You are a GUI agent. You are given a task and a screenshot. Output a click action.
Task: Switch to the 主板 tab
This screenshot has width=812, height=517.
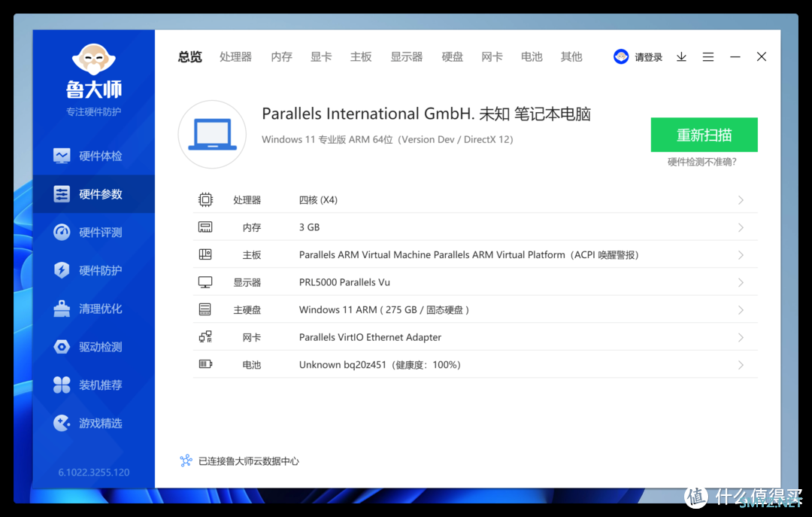tap(361, 57)
